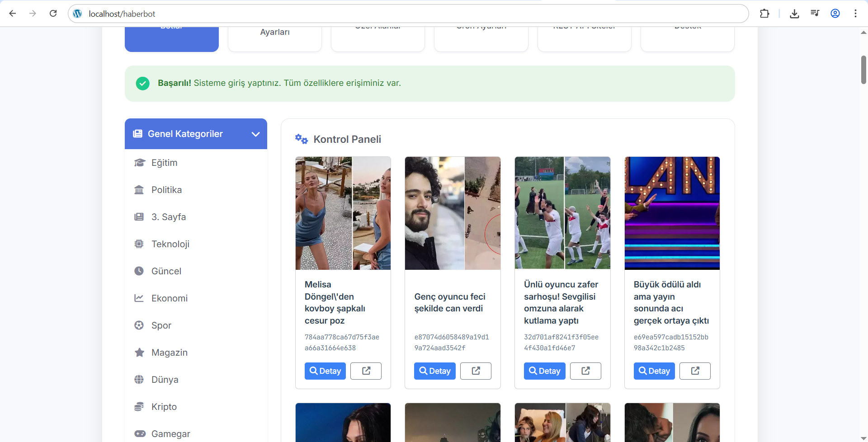868x442 pixels.
Task: Click the Eğitim graduation cap icon
Action: click(x=139, y=163)
